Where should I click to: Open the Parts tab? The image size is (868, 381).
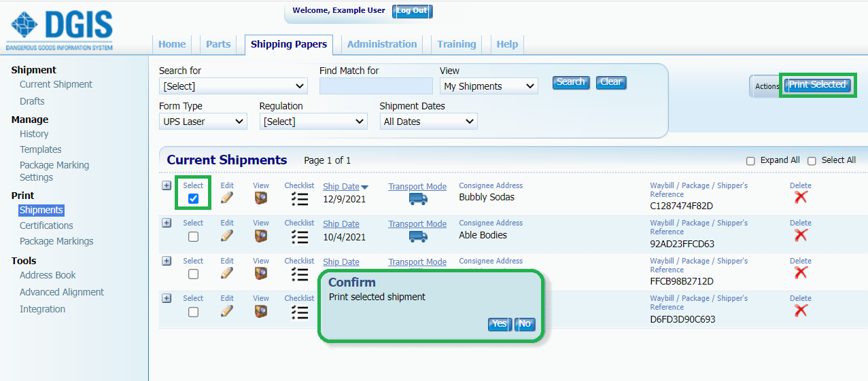click(218, 44)
